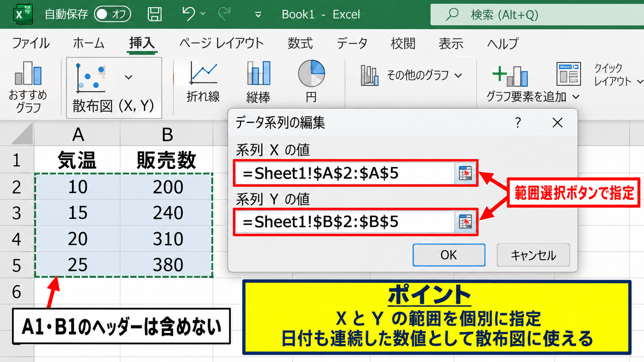This screenshot has width=644, height=362.
Task: Click the 系列 X の値 input field
Action: 345,173
